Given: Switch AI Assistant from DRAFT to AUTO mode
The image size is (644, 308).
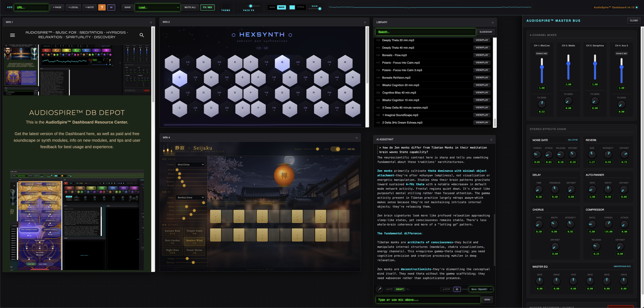Looking at the screenshot, I should click(389, 289).
